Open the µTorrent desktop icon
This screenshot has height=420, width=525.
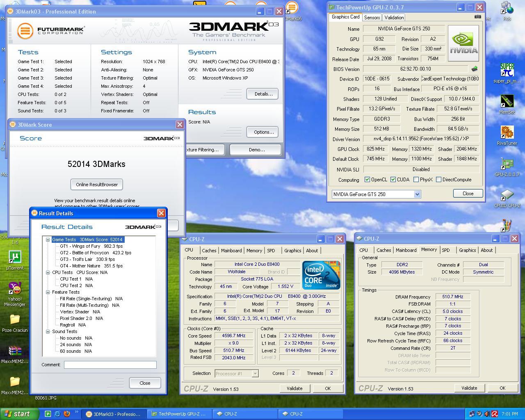tap(15, 260)
